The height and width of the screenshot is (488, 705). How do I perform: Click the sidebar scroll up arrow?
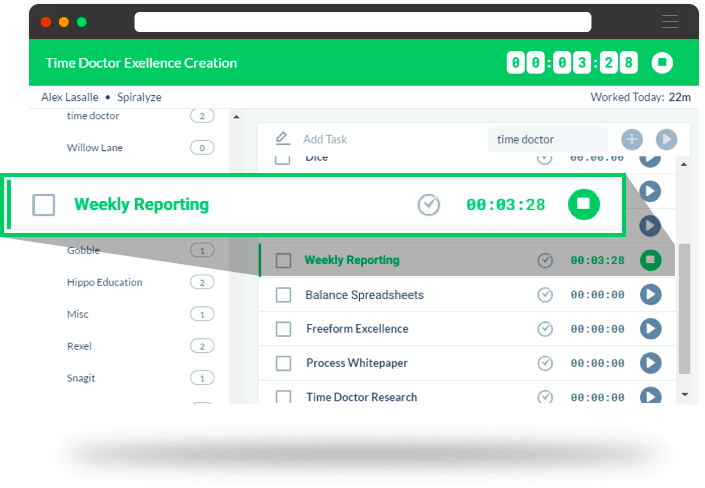(236, 117)
